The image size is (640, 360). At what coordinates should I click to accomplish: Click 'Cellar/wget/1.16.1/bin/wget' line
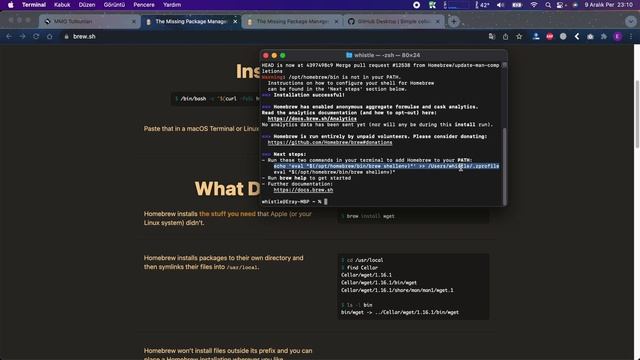click(379, 282)
